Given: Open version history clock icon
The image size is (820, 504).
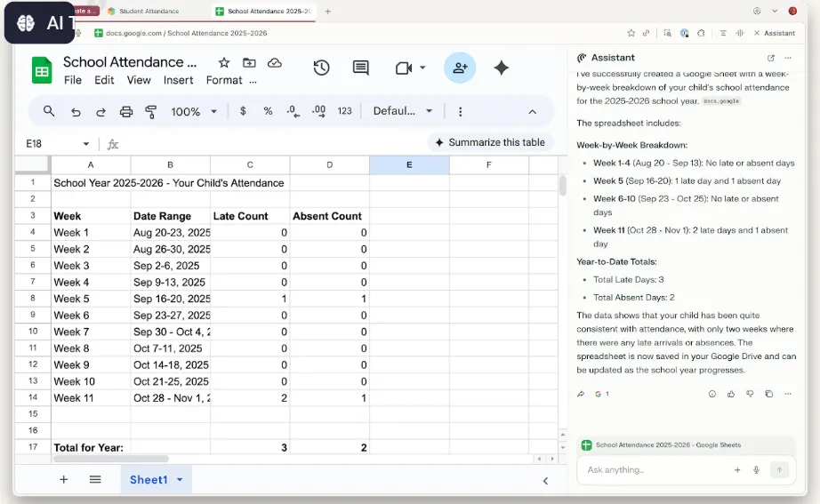Looking at the screenshot, I should (x=321, y=68).
